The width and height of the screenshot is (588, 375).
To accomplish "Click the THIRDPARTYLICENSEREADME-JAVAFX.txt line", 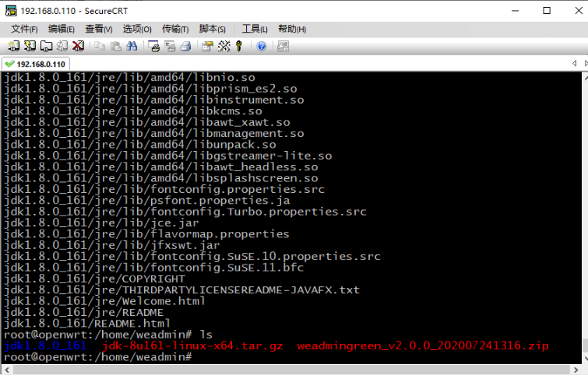I will click(181, 289).
